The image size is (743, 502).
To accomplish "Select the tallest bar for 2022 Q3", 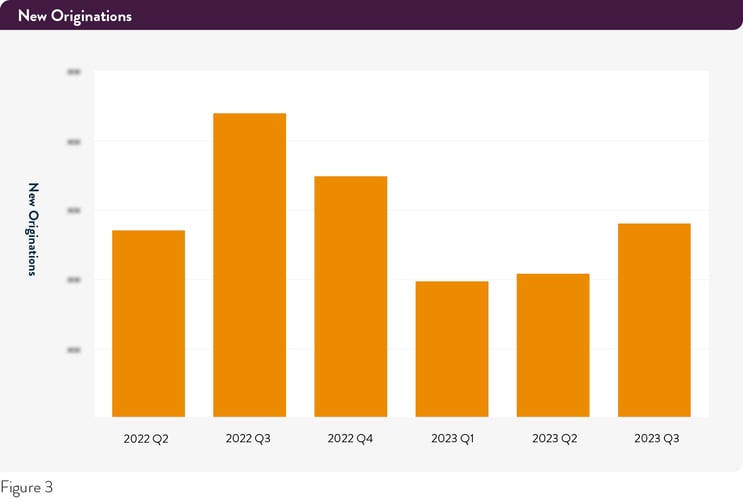I will tap(250, 265).
